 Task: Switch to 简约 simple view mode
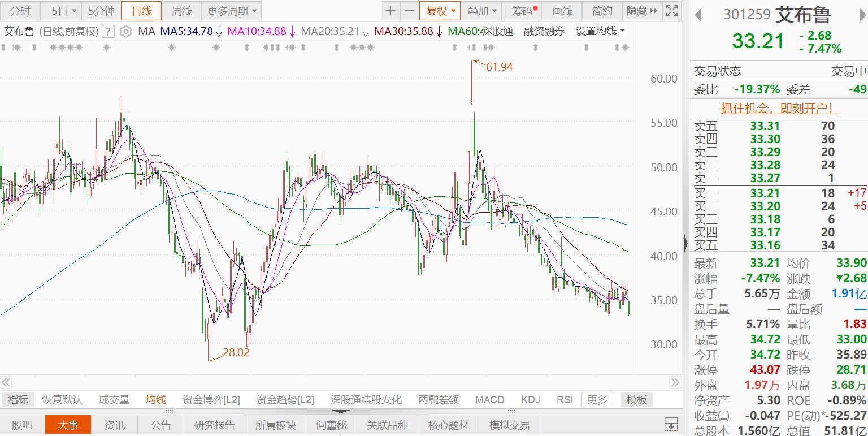pos(602,11)
